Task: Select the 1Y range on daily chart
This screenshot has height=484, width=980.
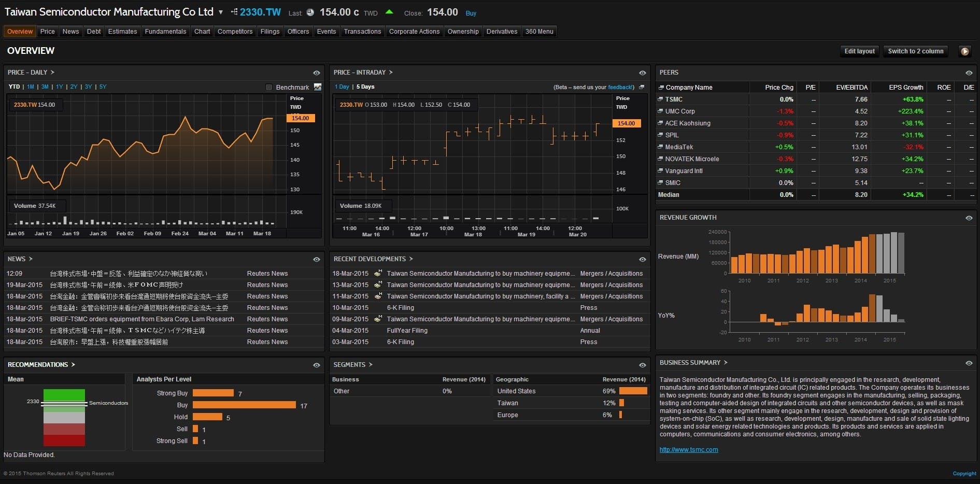Action: click(59, 87)
